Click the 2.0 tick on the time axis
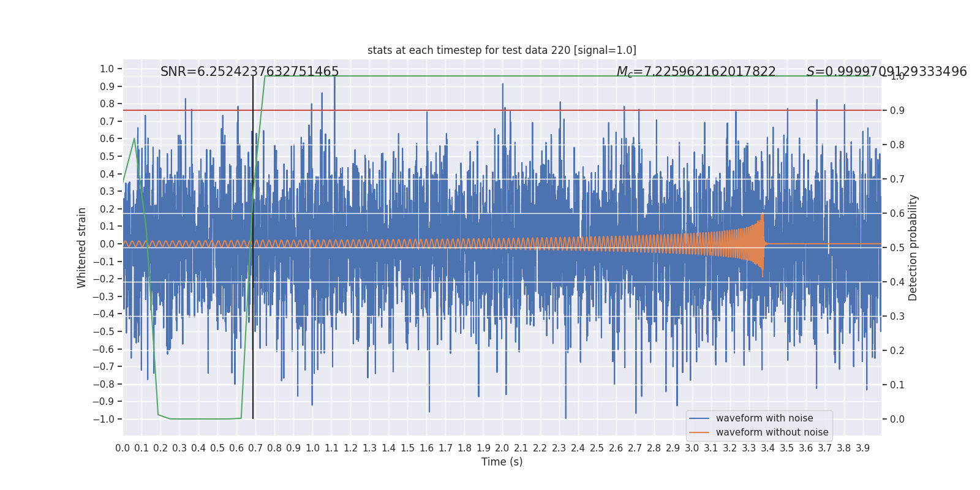 pos(502,448)
